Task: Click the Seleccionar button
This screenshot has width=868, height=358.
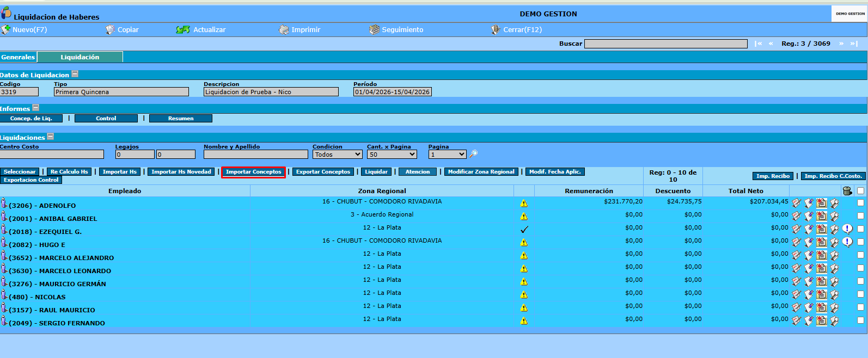Action: (x=20, y=171)
